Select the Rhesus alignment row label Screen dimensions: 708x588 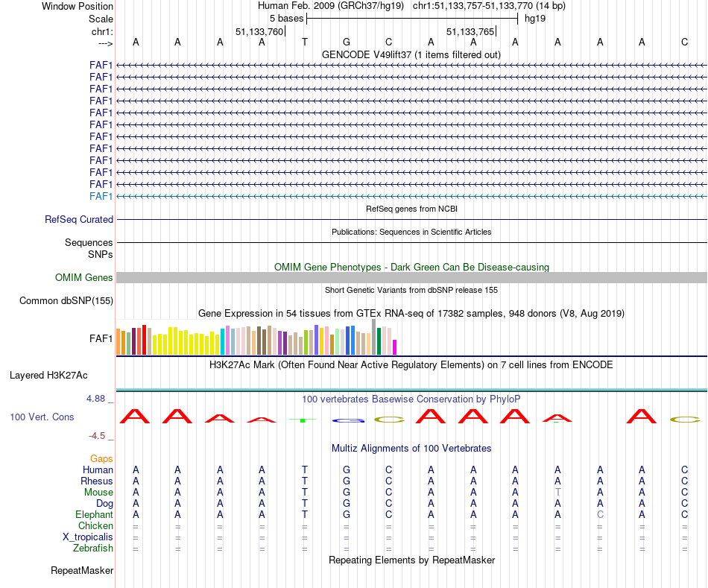tap(97, 481)
